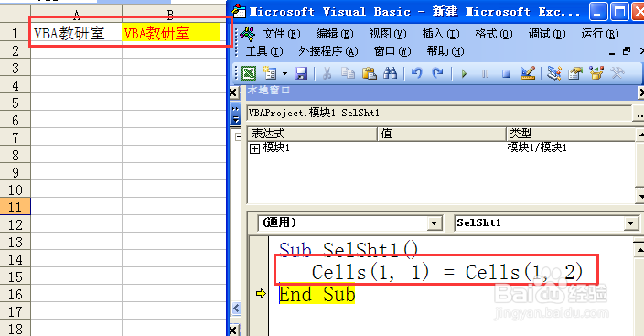Open the 运行(R) menu

(600, 34)
